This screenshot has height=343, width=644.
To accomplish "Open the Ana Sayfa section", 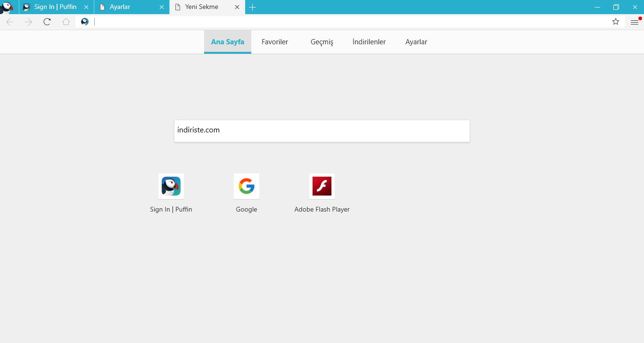I will [228, 42].
